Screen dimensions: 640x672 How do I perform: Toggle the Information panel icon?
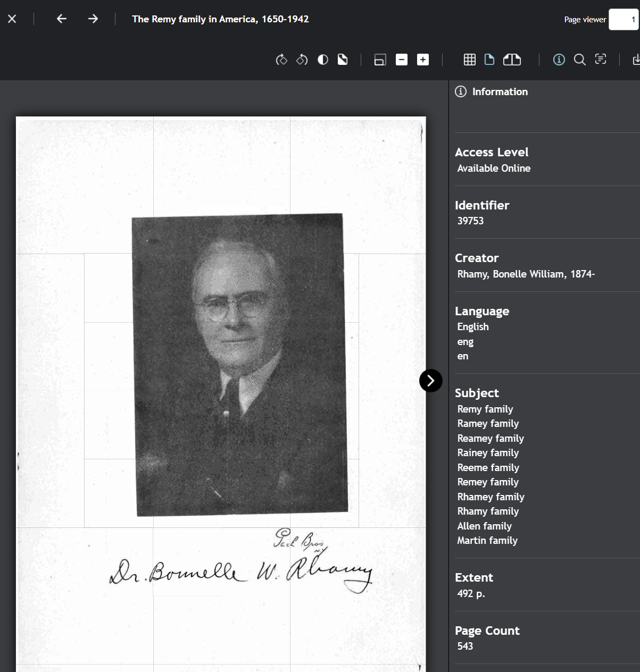click(x=559, y=60)
